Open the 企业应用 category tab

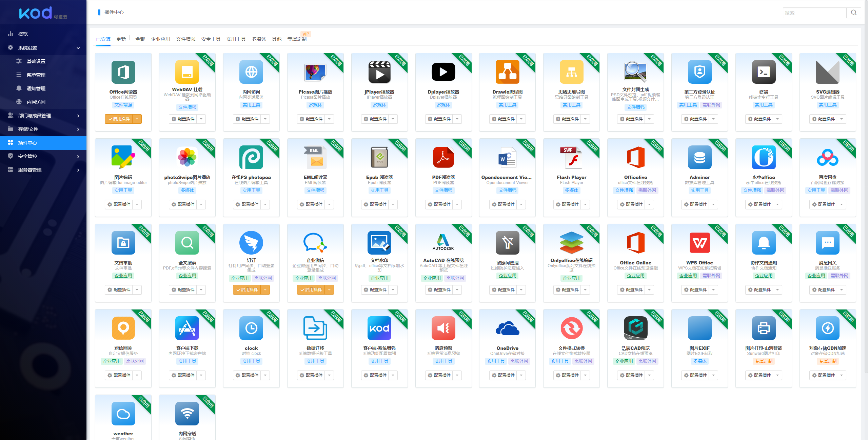coord(161,39)
